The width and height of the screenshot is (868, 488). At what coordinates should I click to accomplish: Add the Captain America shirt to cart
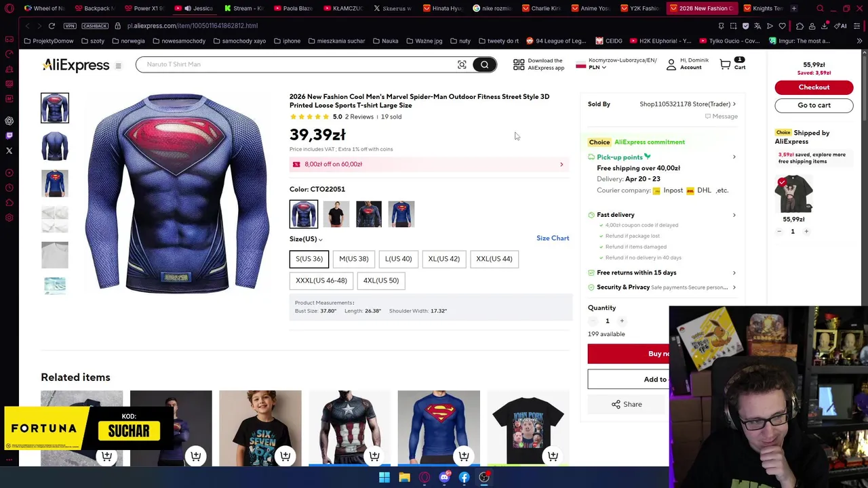(374, 456)
